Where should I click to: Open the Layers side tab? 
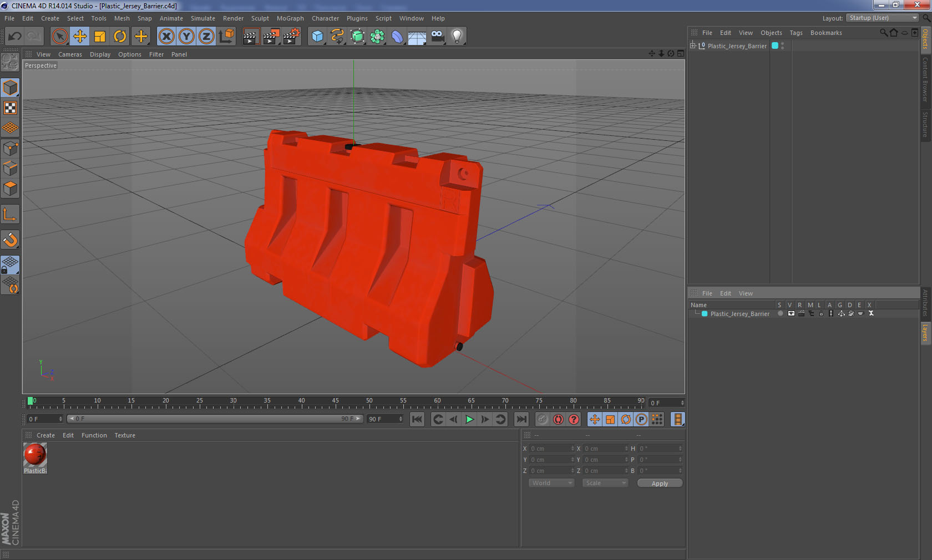click(925, 333)
